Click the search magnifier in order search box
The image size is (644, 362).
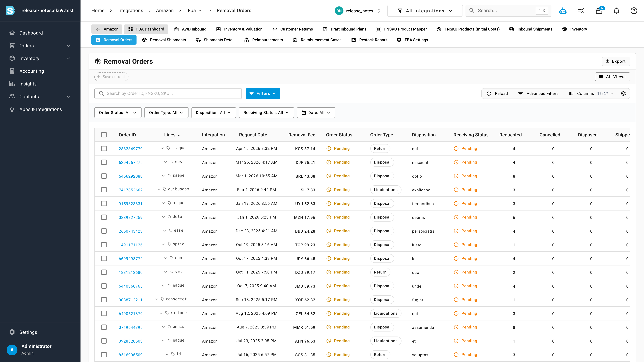tap(101, 94)
